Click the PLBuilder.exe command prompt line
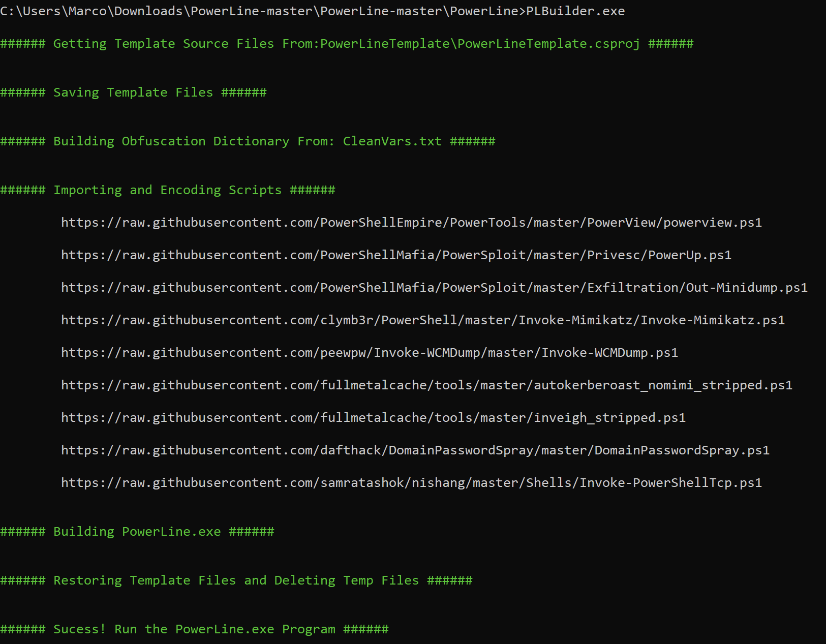The image size is (826, 644). pos(313,11)
